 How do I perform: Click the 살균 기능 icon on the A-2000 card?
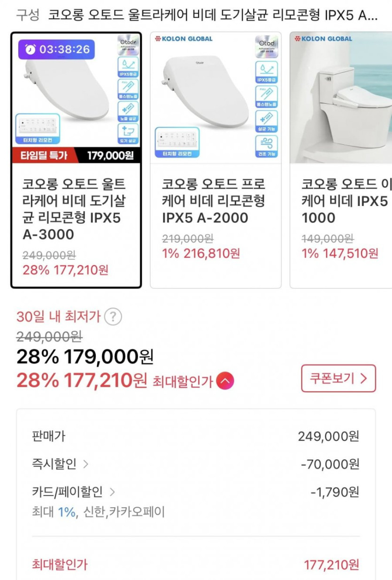tap(266, 122)
